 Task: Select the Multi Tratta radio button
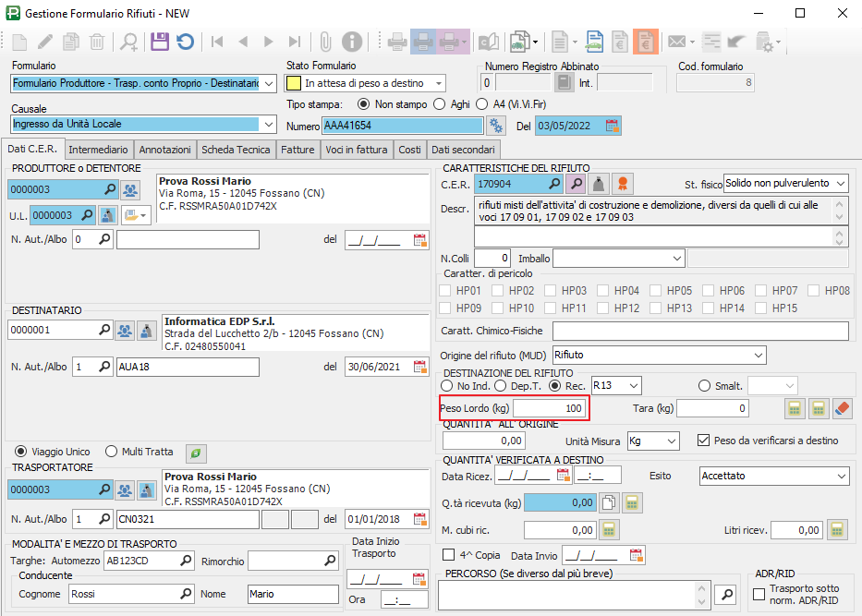(x=113, y=452)
